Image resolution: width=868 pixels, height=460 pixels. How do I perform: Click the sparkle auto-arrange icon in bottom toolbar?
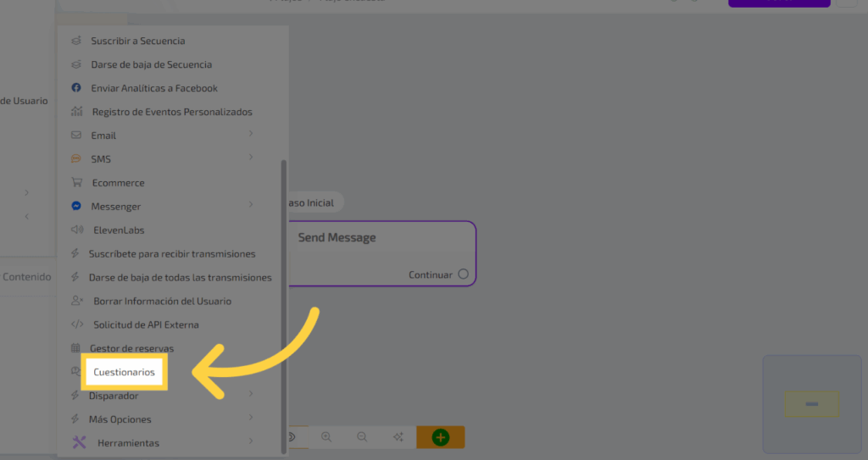pyautogui.click(x=398, y=437)
